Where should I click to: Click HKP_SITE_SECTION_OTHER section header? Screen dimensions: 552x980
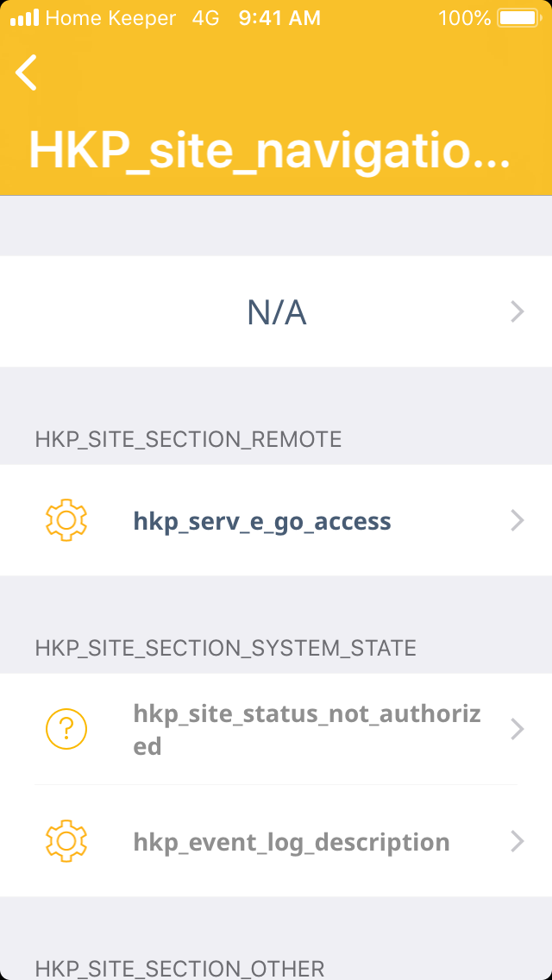(x=179, y=968)
